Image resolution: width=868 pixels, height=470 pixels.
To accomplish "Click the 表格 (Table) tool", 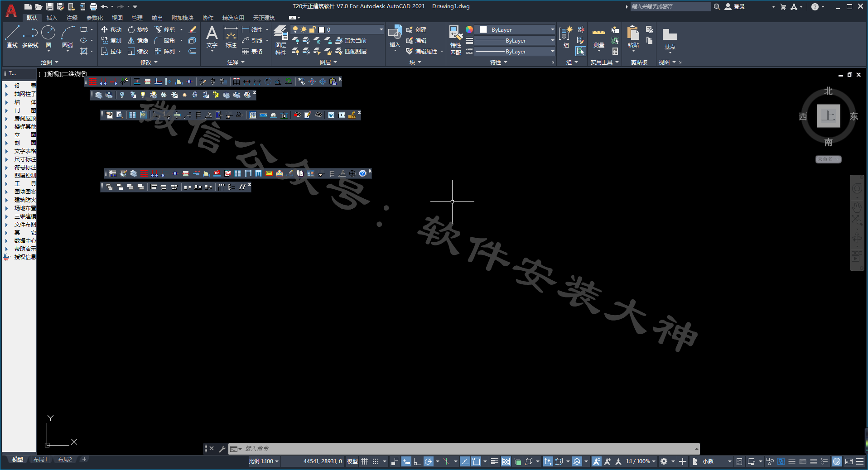I will point(252,51).
